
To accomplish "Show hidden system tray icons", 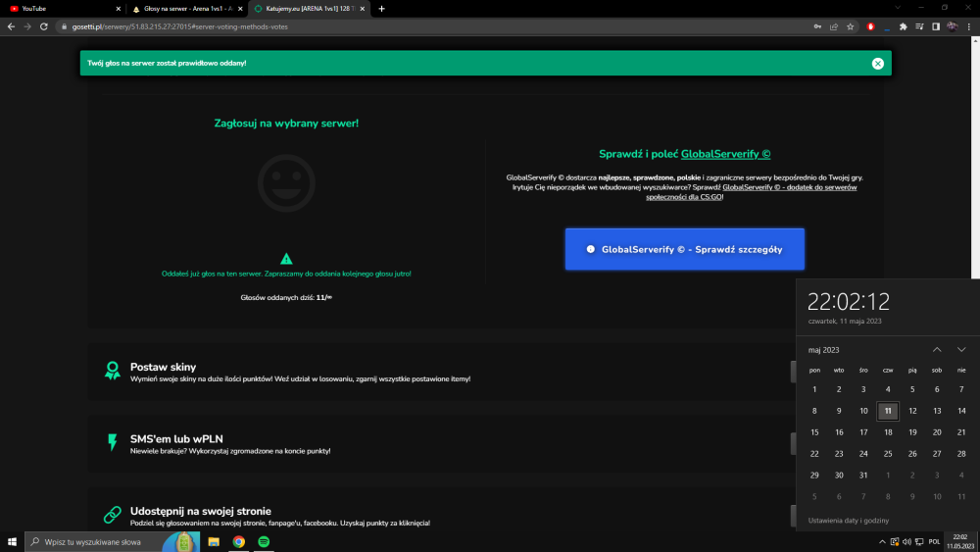I will (882, 542).
